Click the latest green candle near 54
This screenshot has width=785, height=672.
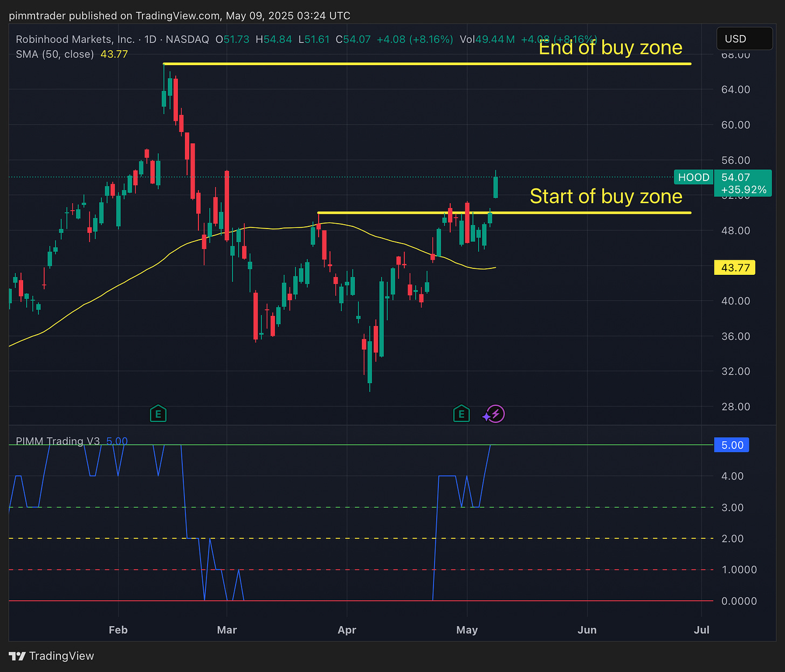(x=495, y=186)
